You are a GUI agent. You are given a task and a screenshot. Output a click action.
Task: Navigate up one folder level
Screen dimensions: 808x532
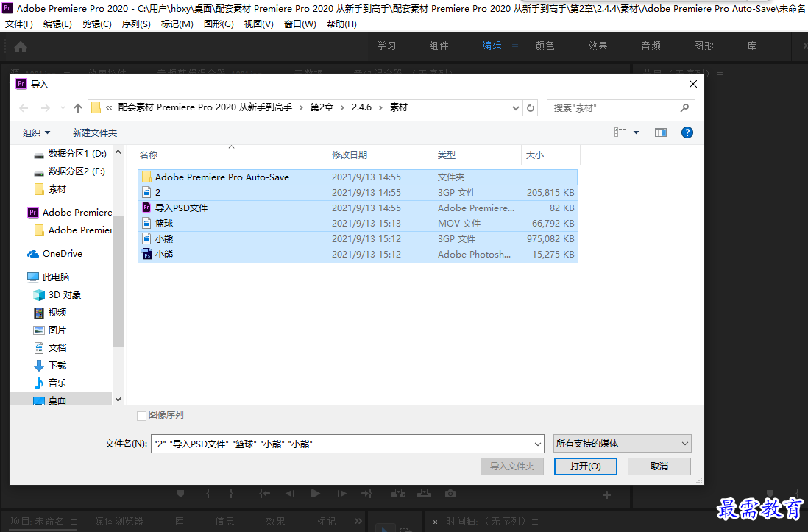[78, 107]
